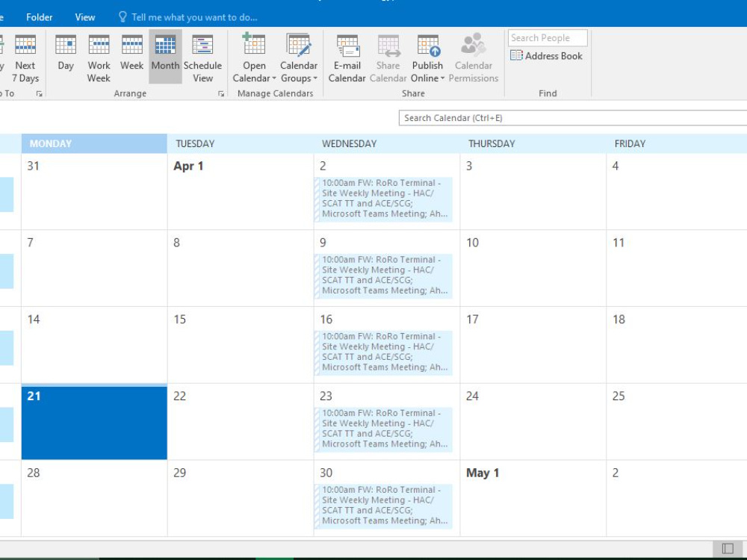
Task: Select day 22 in the calendar
Action: (x=241, y=421)
